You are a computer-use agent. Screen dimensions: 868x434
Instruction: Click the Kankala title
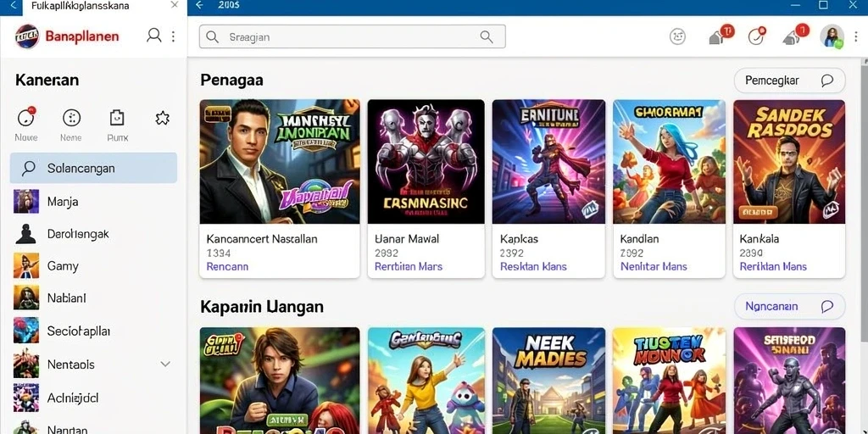(759, 238)
